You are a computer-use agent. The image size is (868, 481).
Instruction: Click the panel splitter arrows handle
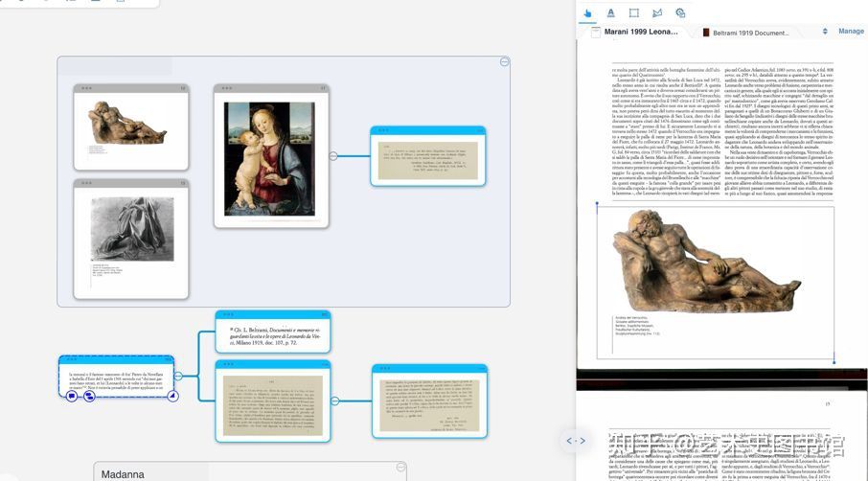[575, 441]
